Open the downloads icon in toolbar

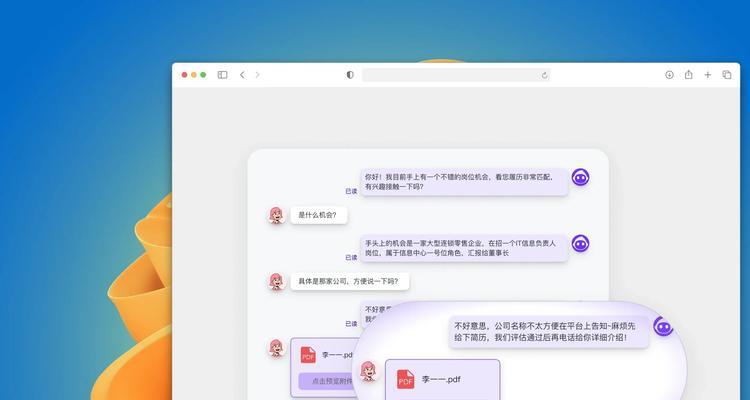tap(669, 75)
